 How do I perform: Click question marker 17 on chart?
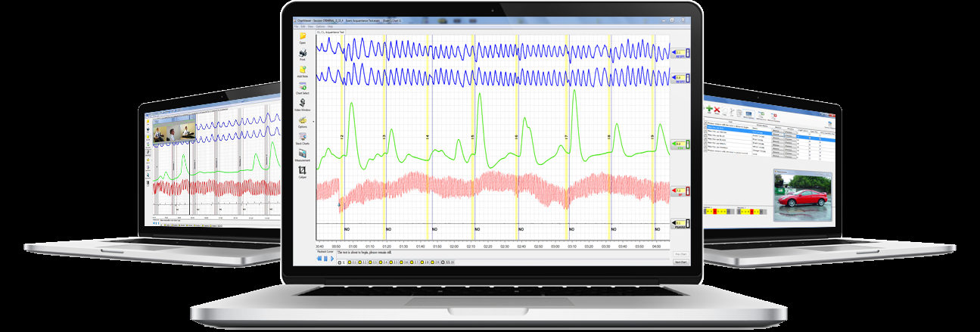[566, 138]
